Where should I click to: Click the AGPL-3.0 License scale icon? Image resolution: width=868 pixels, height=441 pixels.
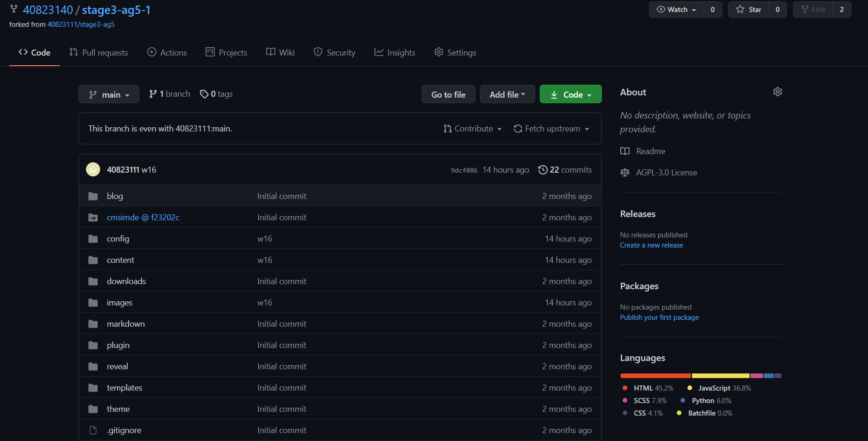click(x=625, y=173)
